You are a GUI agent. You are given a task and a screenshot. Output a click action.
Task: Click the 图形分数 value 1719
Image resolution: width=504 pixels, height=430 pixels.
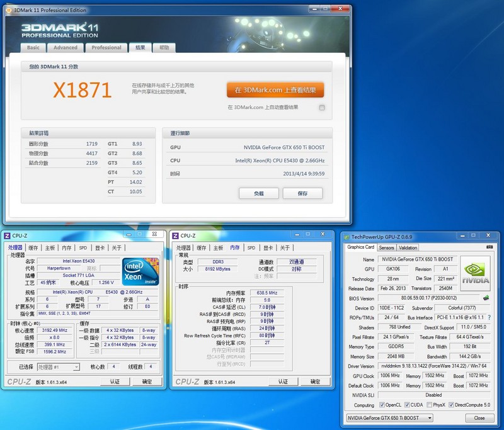click(x=91, y=144)
